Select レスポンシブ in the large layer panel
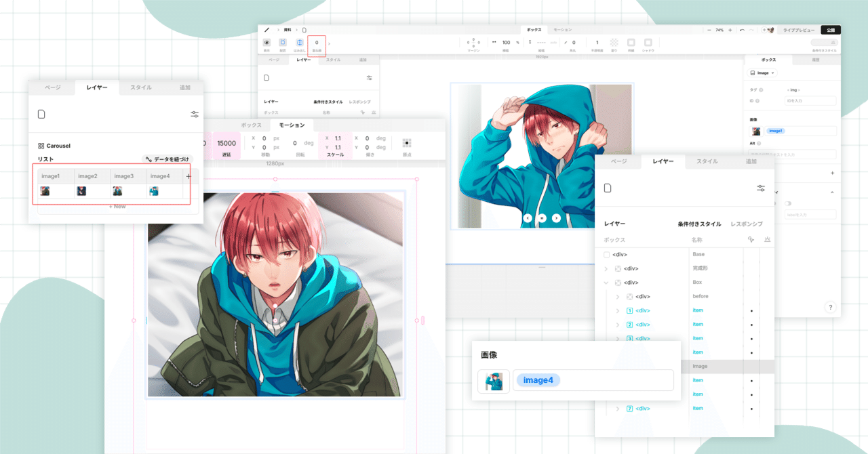This screenshot has height=454, width=868. tap(747, 224)
